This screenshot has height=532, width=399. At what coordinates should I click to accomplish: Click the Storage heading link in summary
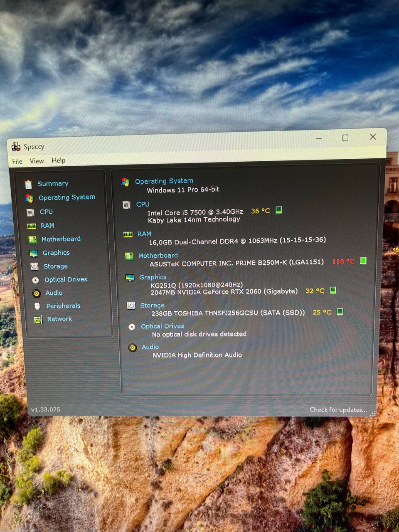pos(152,305)
